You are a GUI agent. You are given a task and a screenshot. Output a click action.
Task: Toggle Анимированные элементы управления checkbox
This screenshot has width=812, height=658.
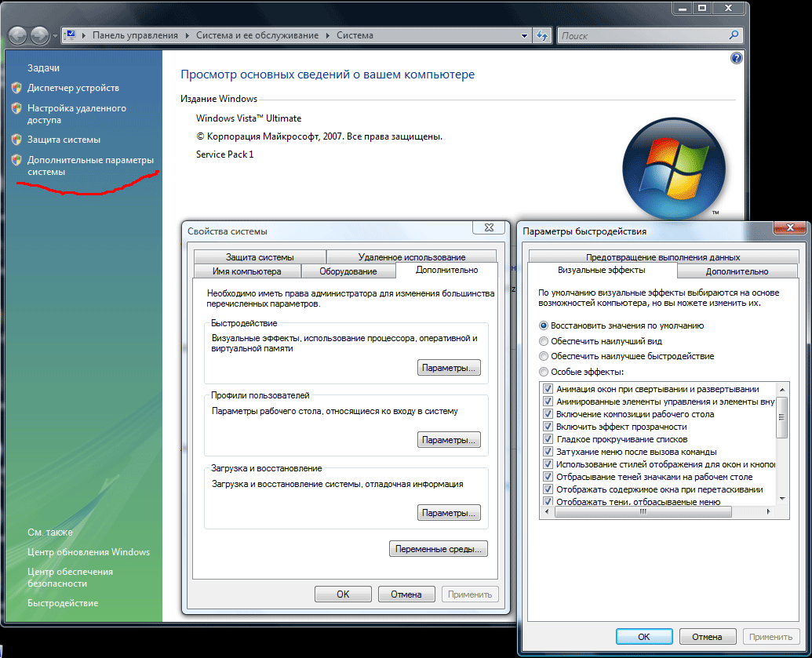pyautogui.click(x=548, y=402)
